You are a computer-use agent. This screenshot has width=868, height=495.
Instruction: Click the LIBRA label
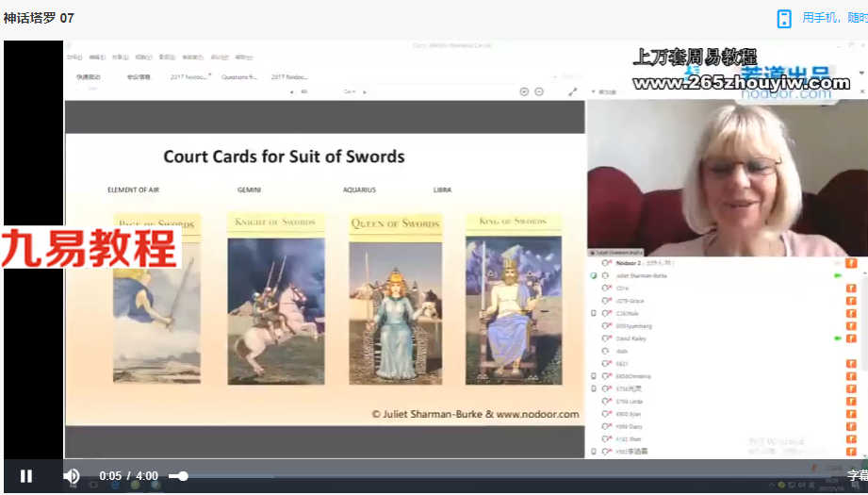442,190
